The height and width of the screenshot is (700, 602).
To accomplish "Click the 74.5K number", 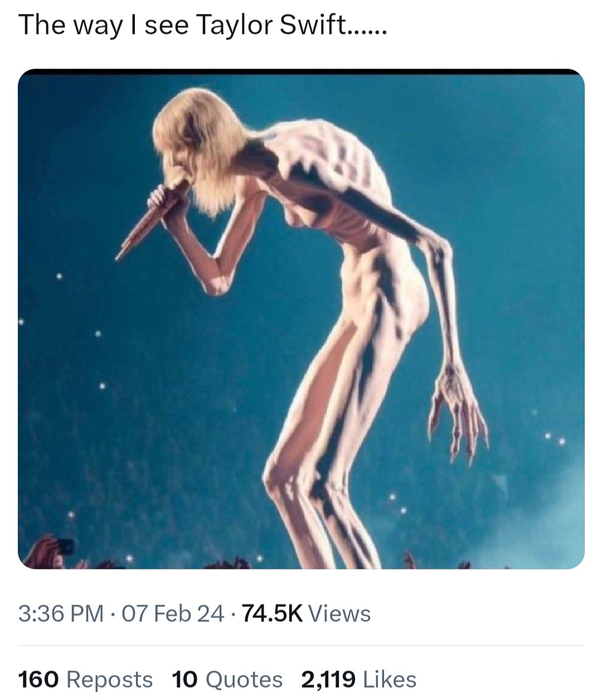I will point(273,614).
